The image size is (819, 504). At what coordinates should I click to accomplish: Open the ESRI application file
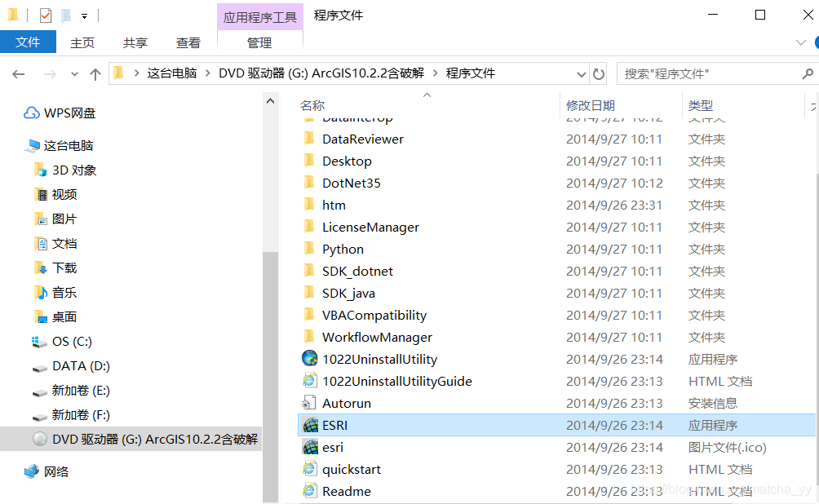pyautogui.click(x=556, y=425)
